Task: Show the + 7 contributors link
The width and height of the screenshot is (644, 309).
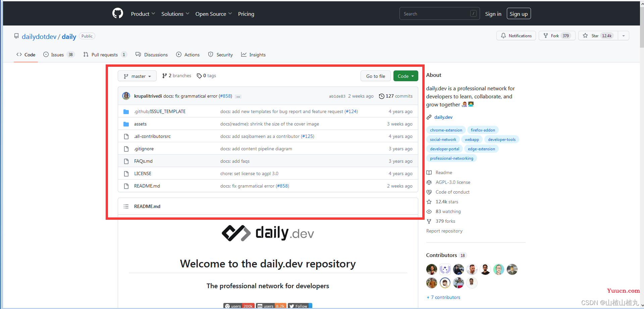Action: pyautogui.click(x=443, y=297)
